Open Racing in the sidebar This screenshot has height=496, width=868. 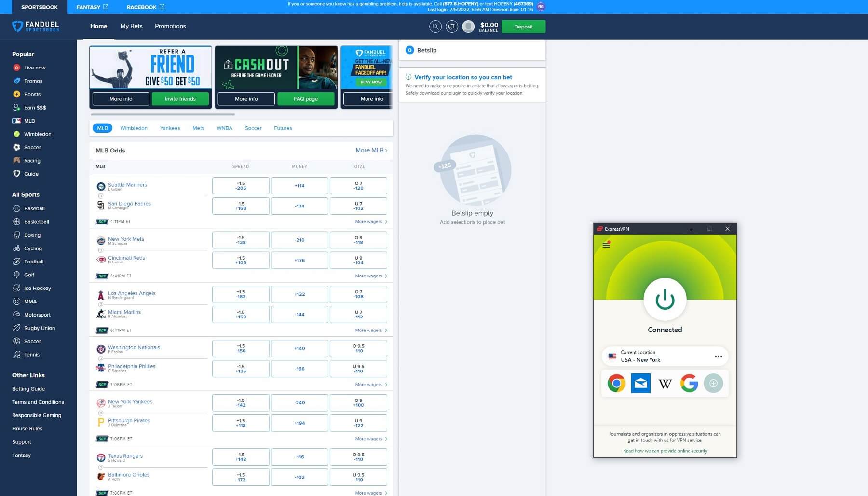(27, 161)
